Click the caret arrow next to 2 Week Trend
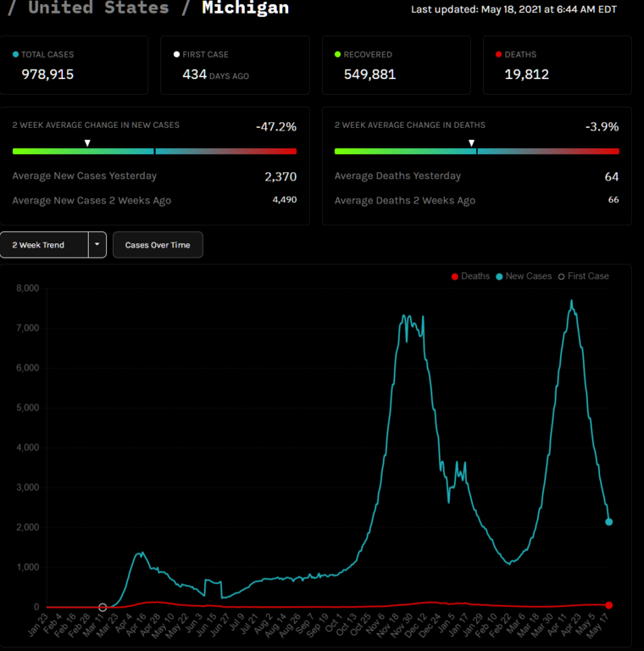 coord(97,245)
